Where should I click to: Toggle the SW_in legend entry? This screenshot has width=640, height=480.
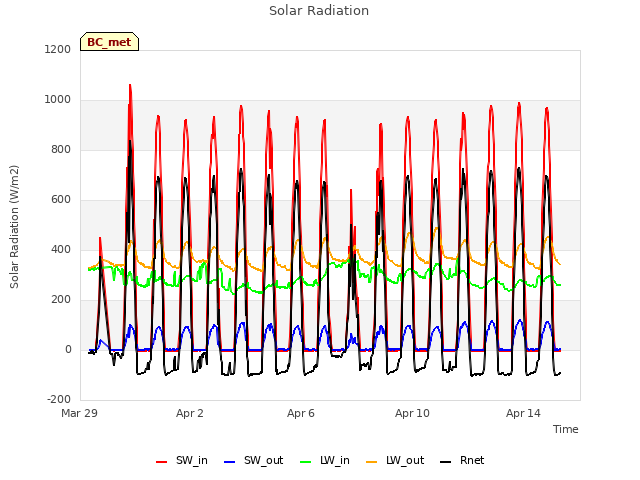(x=182, y=461)
